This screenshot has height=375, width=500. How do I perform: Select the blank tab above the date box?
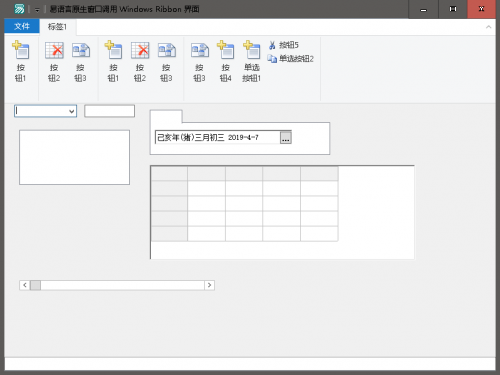tap(166, 116)
